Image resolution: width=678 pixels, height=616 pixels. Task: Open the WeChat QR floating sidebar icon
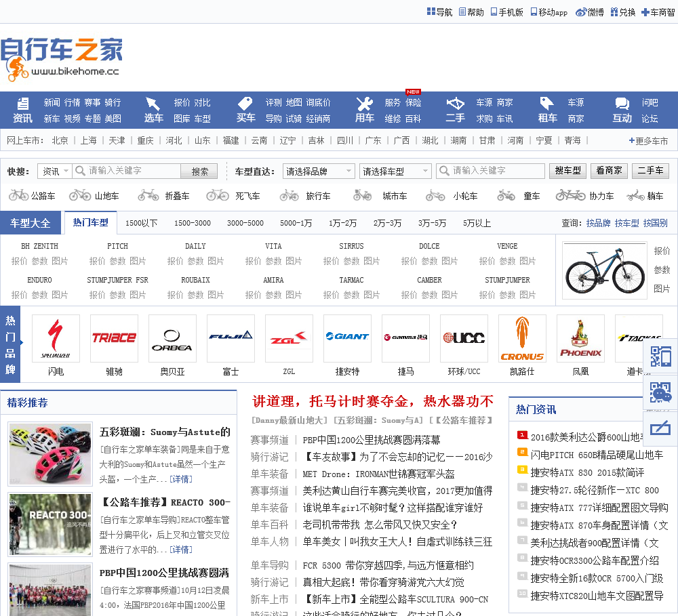(x=660, y=392)
